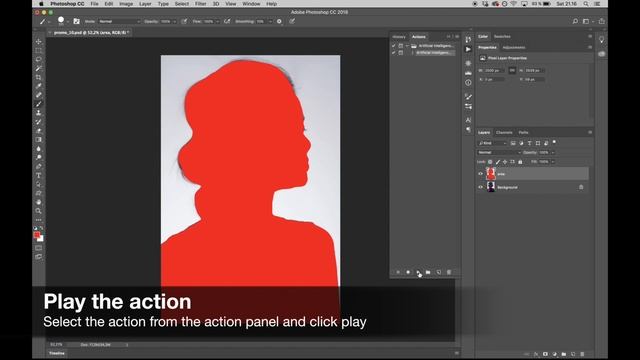This screenshot has height=360, width=640.
Task: Select the Type tool
Action: pos(39,176)
